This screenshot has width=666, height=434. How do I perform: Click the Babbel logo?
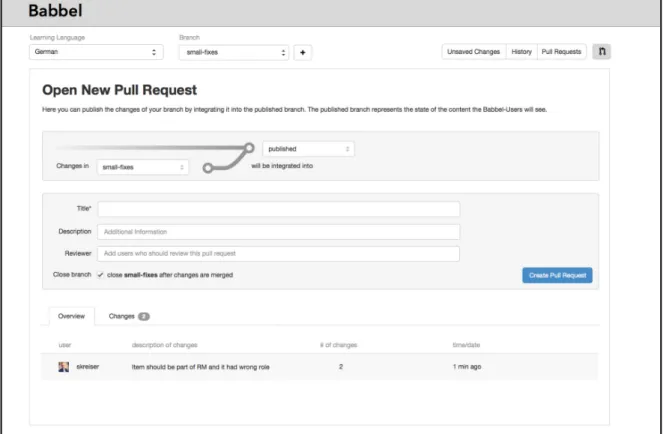click(55, 11)
